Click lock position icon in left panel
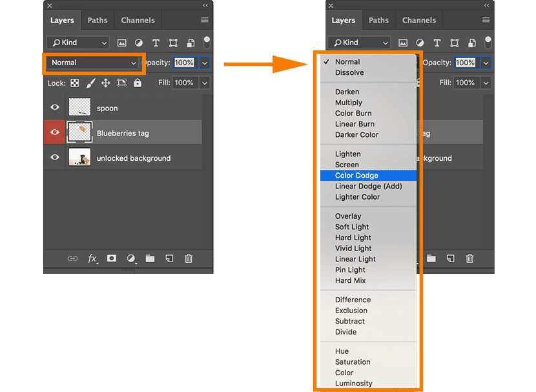 pos(105,83)
